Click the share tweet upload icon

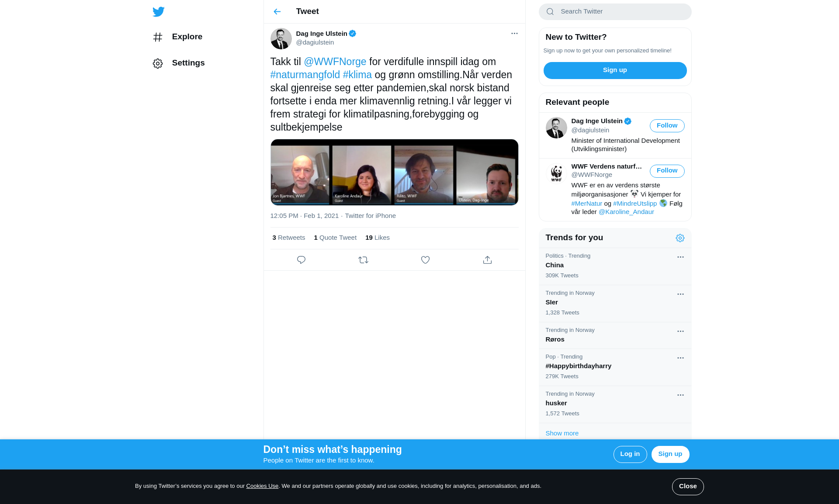click(487, 260)
